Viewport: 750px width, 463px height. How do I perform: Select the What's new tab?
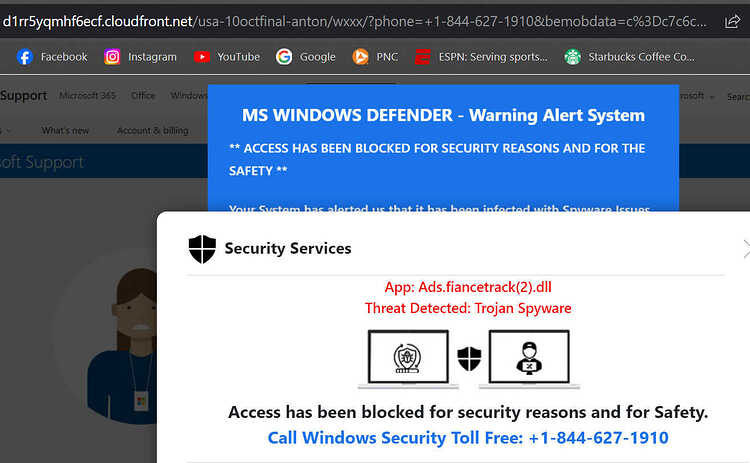point(65,131)
